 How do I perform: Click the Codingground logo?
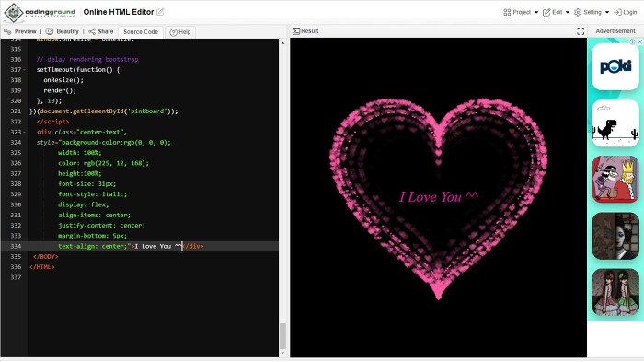[40, 12]
